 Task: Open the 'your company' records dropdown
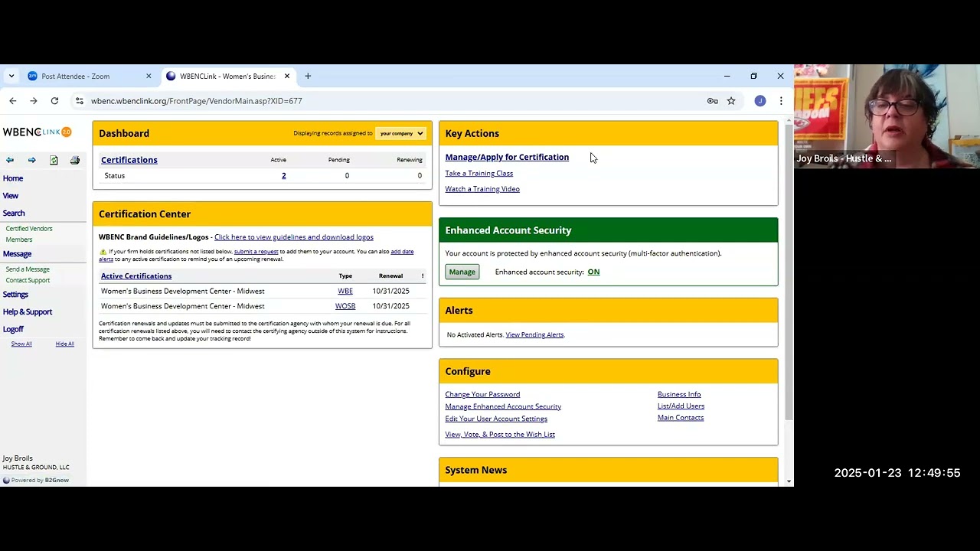pos(401,133)
